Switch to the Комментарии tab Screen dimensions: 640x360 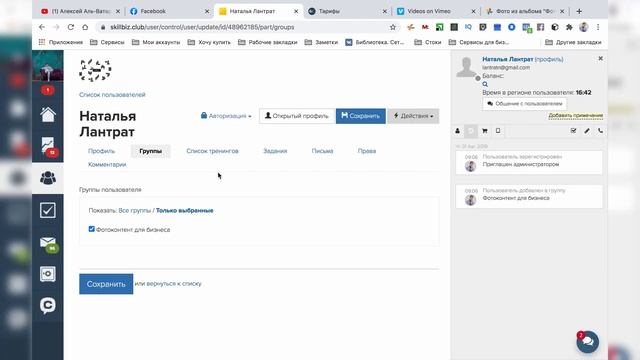[x=107, y=164]
